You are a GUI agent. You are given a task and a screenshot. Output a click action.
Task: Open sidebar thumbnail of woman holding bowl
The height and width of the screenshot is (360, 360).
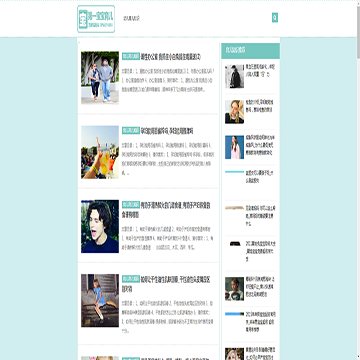coord(234,289)
